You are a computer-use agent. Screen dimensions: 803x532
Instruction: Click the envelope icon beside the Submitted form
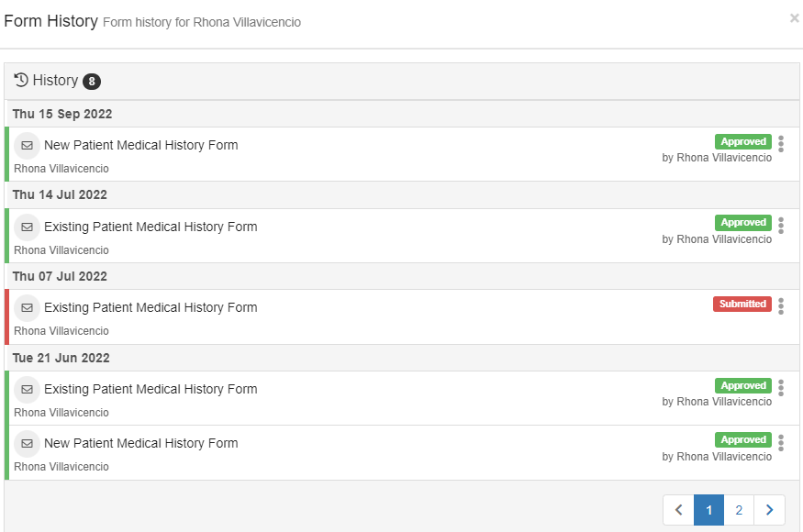tap(27, 308)
